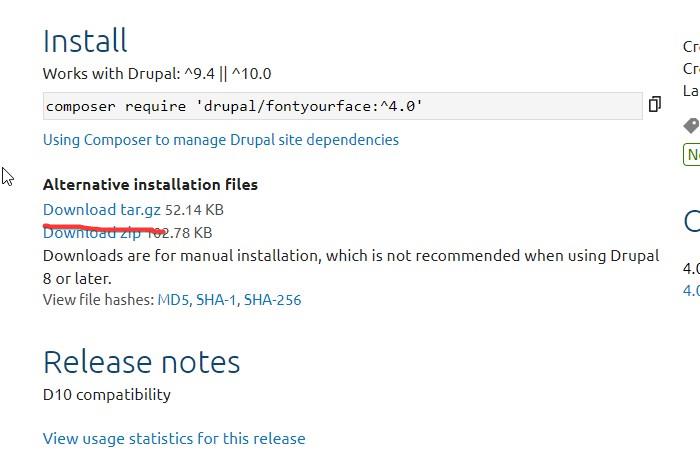Click the 52.14 KB file size text

194,210
